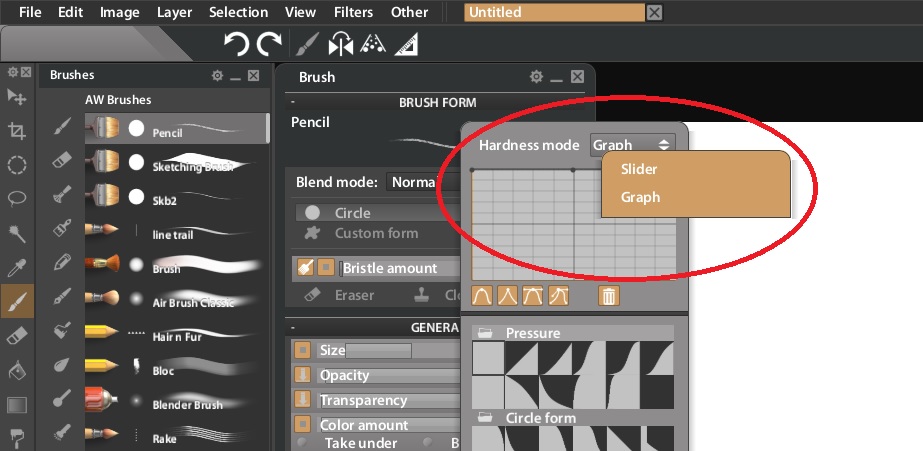This screenshot has width=923, height=451.
Task: Choose the pencil category icon beside Brush row
Action: tap(62, 262)
